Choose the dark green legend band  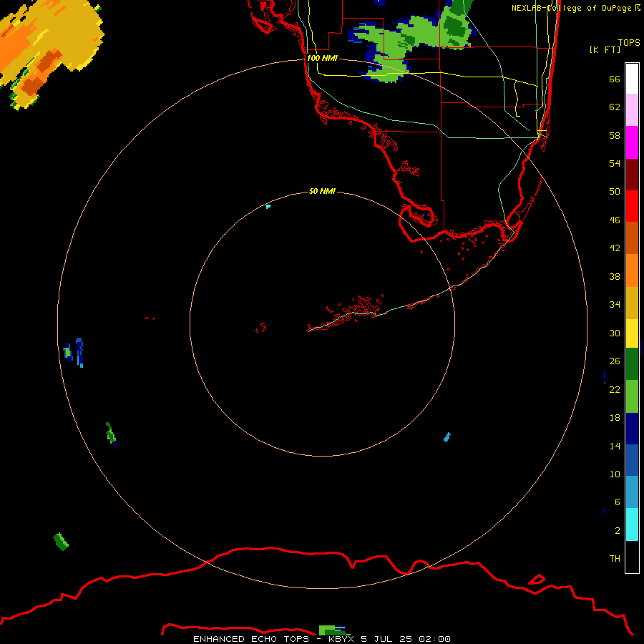point(632,364)
